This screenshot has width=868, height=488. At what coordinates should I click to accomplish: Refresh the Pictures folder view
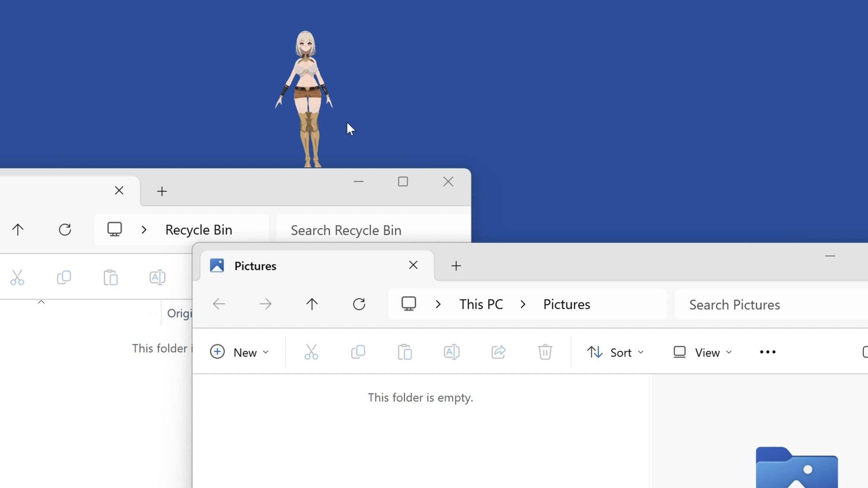coord(359,304)
